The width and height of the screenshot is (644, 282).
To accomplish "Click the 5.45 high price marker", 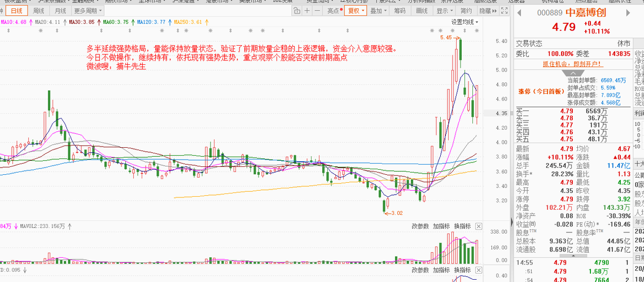I will point(446,37).
